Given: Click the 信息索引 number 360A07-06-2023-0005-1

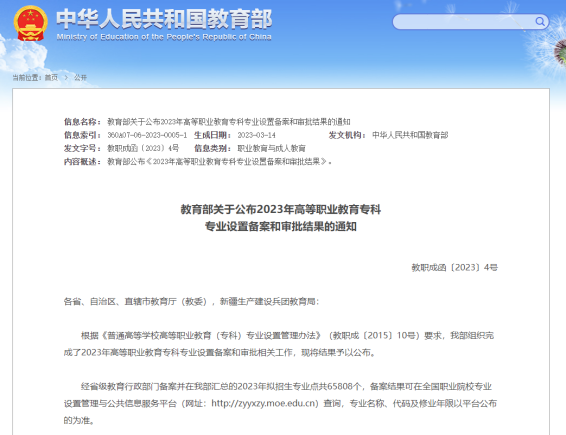Looking at the screenshot, I should [147, 135].
